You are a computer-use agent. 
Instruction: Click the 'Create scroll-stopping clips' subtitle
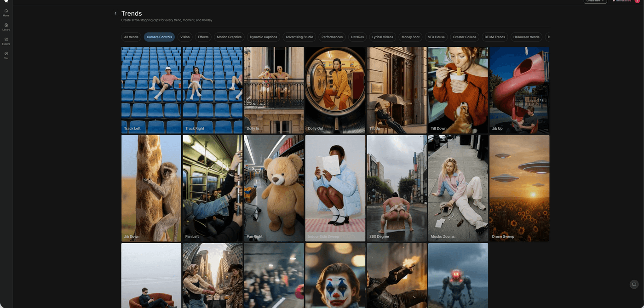[x=167, y=20]
